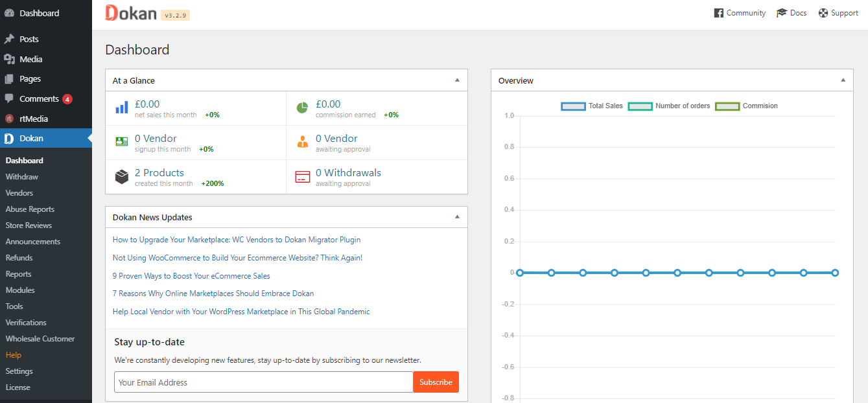This screenshot has width=868, height=403.
Task: Click the rtMedia red icon
Action: tap(9, 119)
